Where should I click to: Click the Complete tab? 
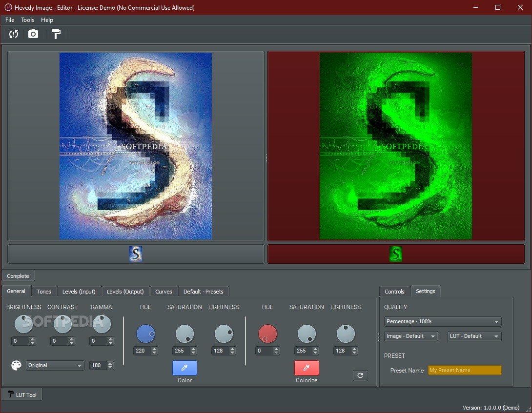(18, 276)
